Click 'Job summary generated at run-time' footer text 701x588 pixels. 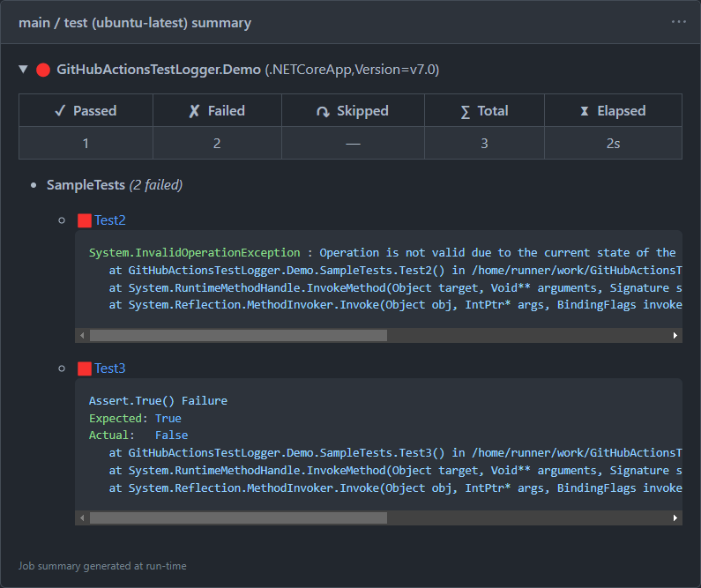[x=102, y=566]
